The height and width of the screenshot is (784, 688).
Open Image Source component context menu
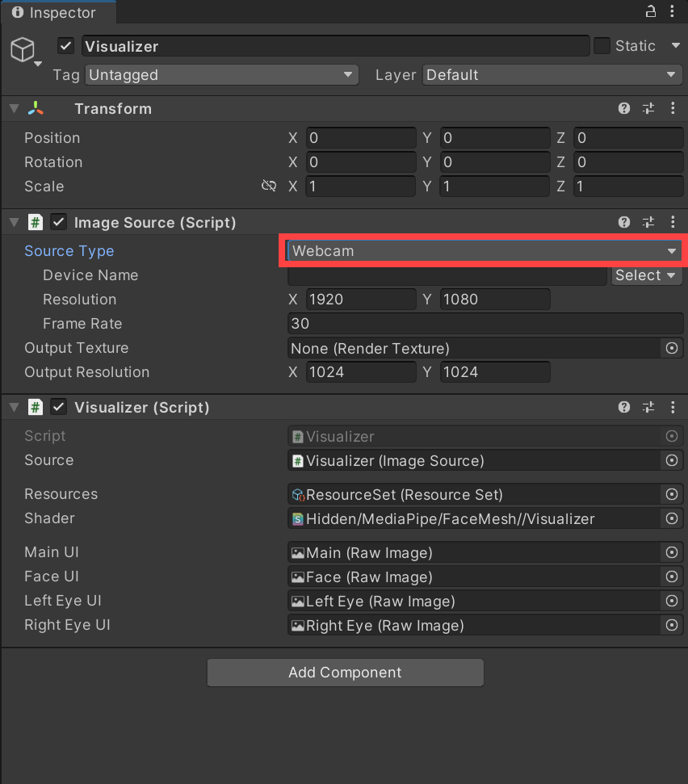pos(673,222)
